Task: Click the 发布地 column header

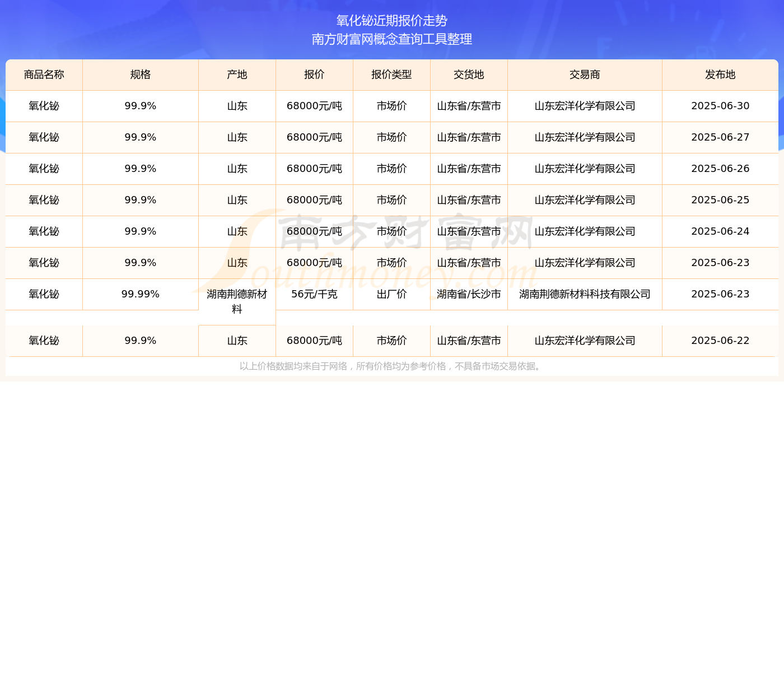Action: click(720, 75)
